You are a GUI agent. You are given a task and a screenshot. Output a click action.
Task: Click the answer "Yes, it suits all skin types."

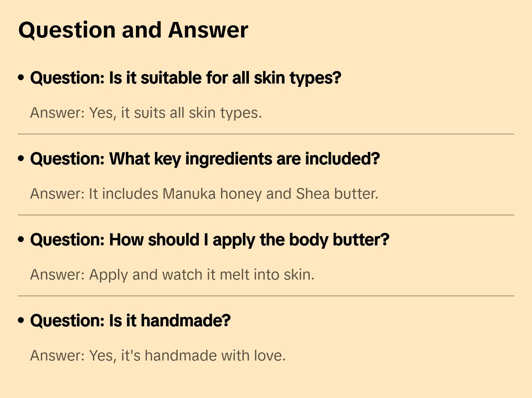click(x=146, y=113)
